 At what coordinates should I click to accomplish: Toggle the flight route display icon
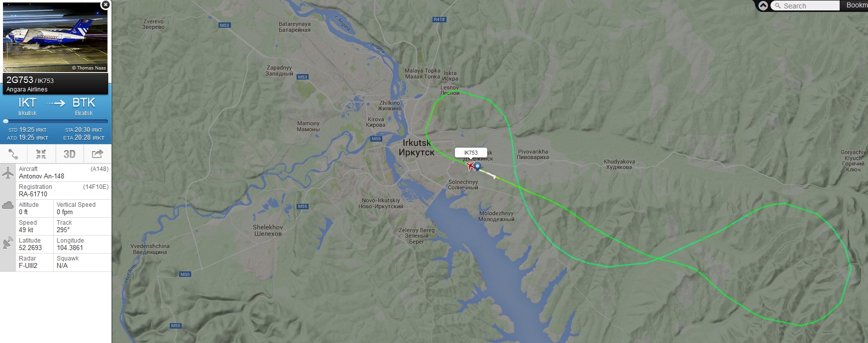(13, 154)
